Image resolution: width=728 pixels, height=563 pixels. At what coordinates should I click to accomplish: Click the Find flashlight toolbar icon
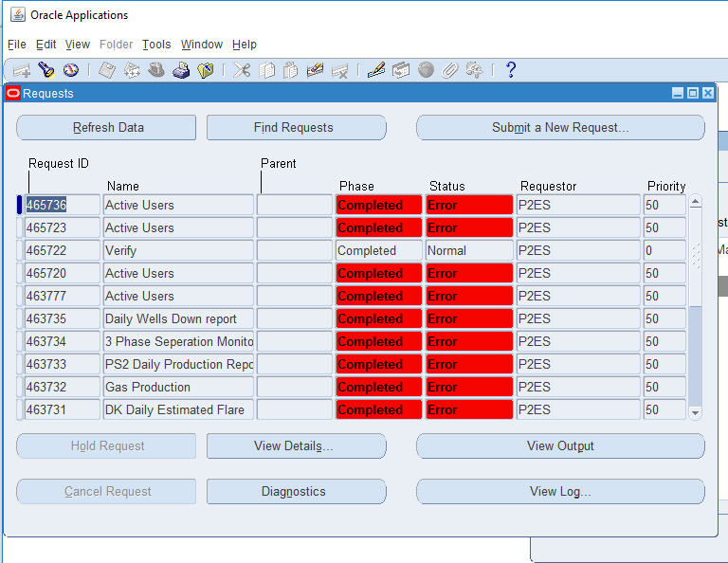coord(45,70)
